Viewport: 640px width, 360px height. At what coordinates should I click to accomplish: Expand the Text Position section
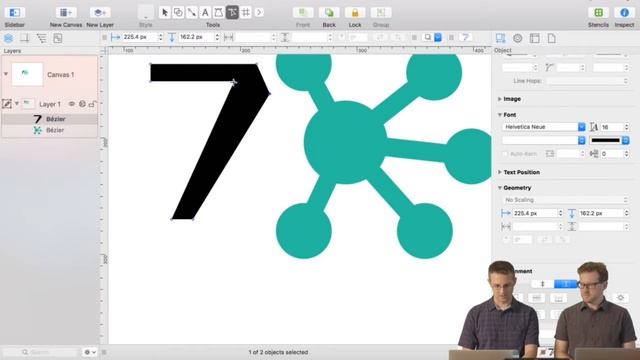(x=500, y=172)
